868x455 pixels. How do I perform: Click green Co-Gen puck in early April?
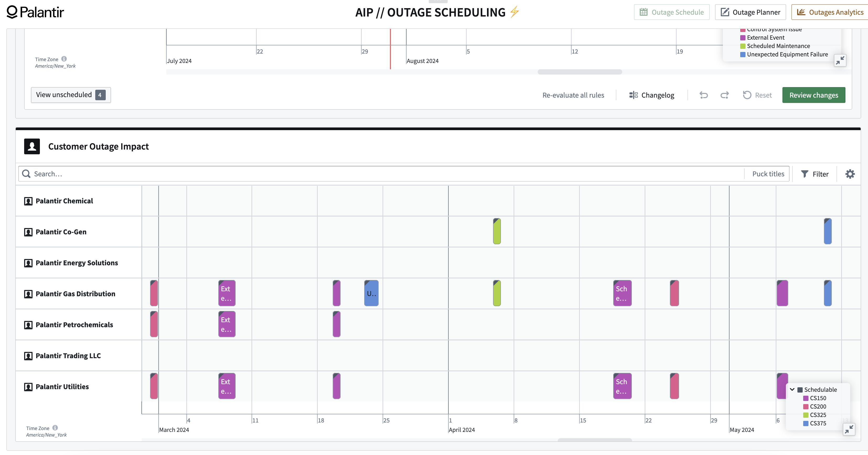(x=497, y=231)
